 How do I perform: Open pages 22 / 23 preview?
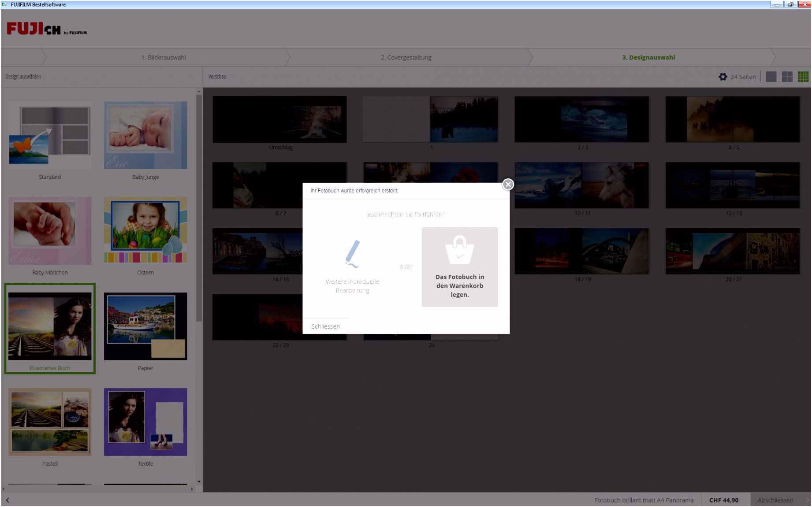point(257,318)
